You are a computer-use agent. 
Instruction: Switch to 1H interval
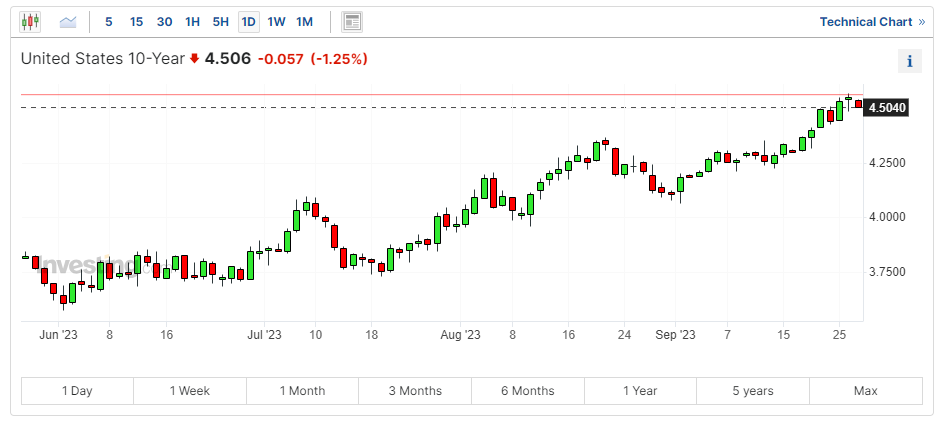(193, 21)
